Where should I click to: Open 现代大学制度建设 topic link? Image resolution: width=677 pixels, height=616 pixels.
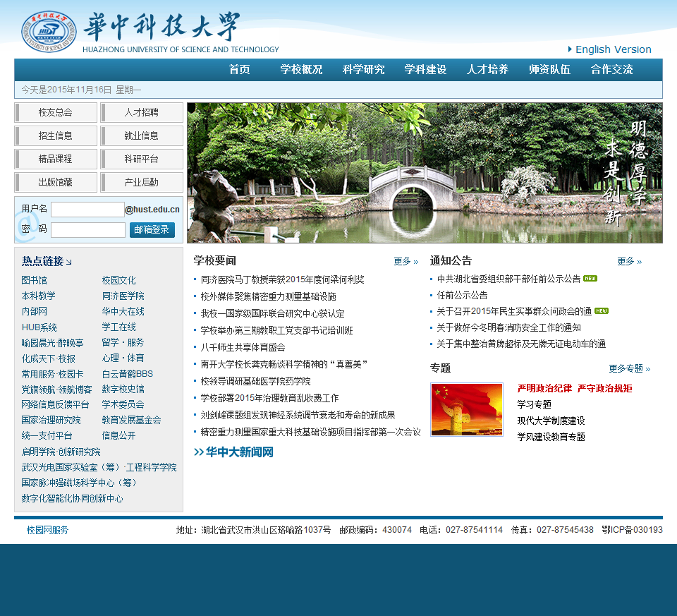point(551,421)
